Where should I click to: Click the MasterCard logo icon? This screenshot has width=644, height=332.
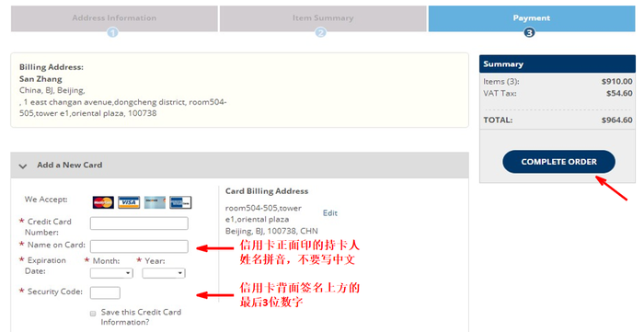pyautogui.click(x=103, y=202)
